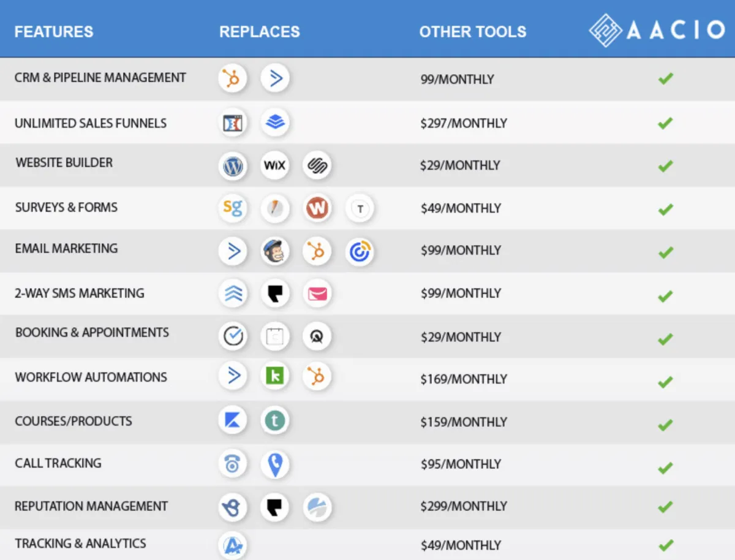Click the Kajabi icon in Courses row
The width and height of the screenshot is (735, 560).
233,421
